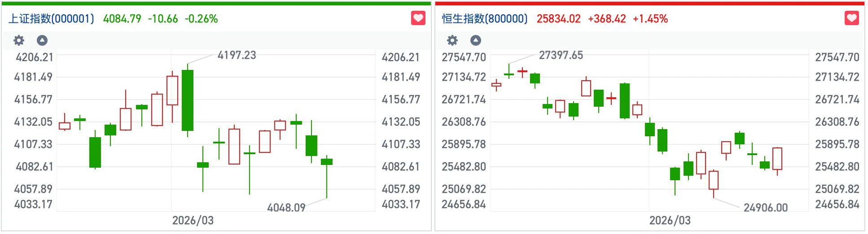Collapse the 上证指数 chart with up-arrow
The width and height of the screenshot is (868, 234).
[x=42, y=40]
